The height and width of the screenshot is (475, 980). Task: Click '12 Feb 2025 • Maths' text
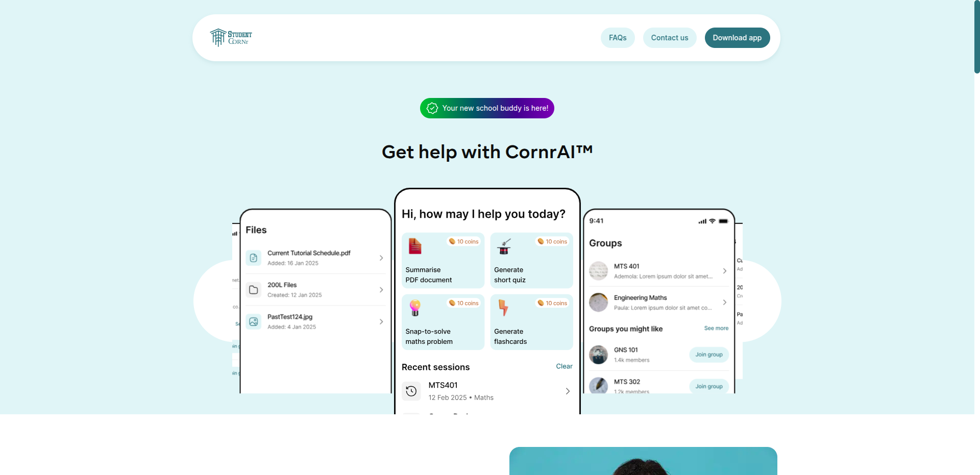461,397
